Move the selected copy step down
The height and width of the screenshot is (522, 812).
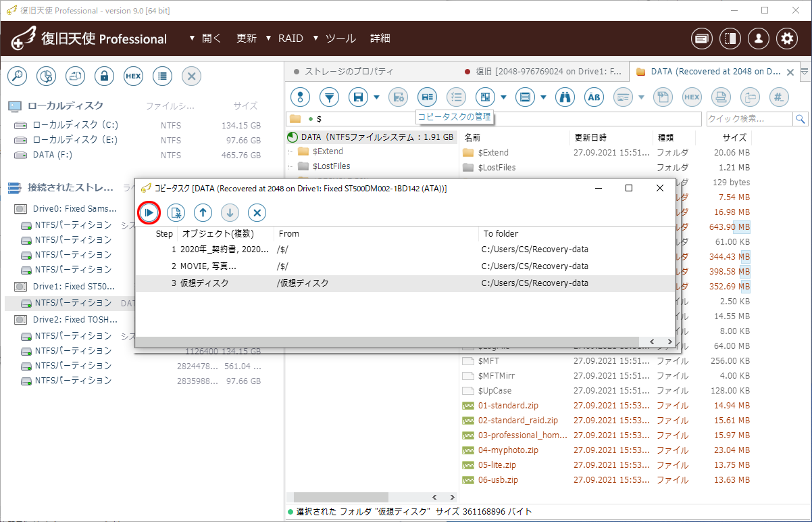tap(230, 213)
